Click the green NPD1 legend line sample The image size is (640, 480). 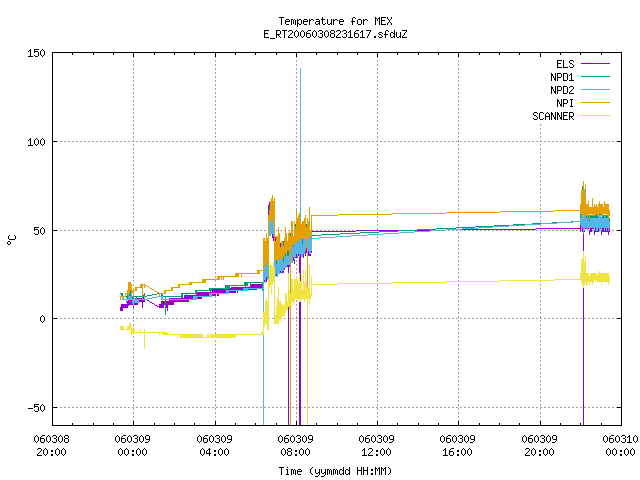click(x=595, y=77)
